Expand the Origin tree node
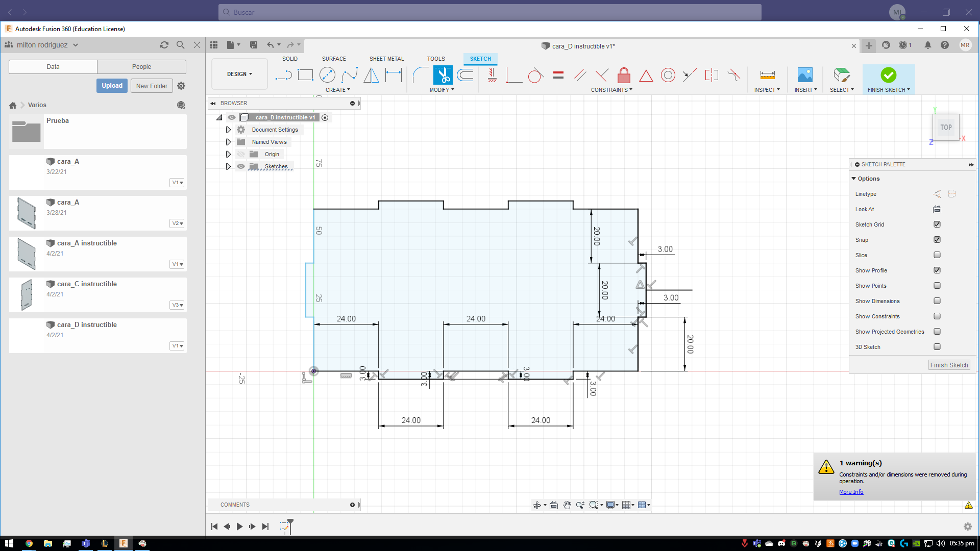Image resolution: width=980 pixels, height=551 pixels. (x=228, y=154)
